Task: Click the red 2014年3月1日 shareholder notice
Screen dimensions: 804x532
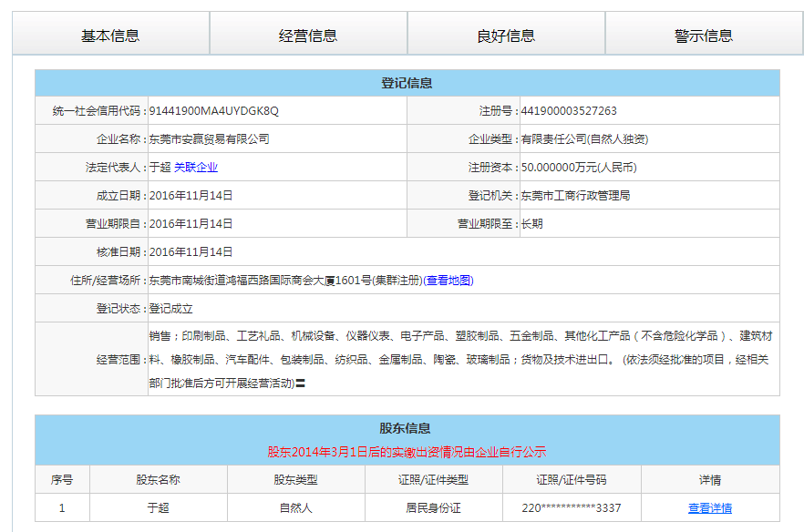Action: click(x=407, y=452)
